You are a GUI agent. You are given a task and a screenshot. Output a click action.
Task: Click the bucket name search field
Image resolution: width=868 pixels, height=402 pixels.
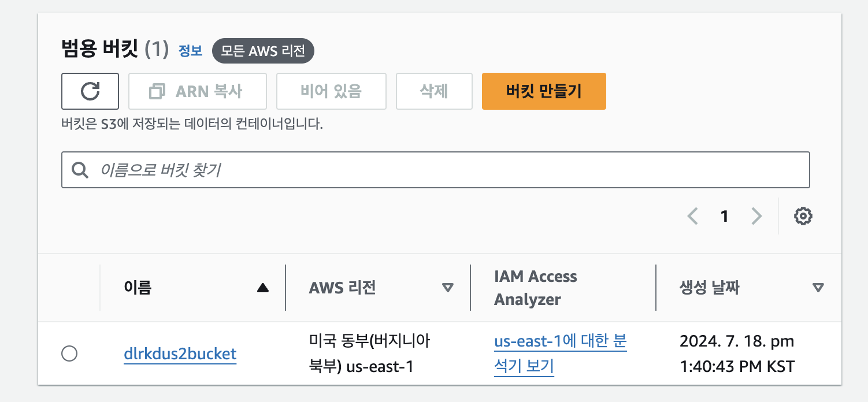(x=405, y=170)
